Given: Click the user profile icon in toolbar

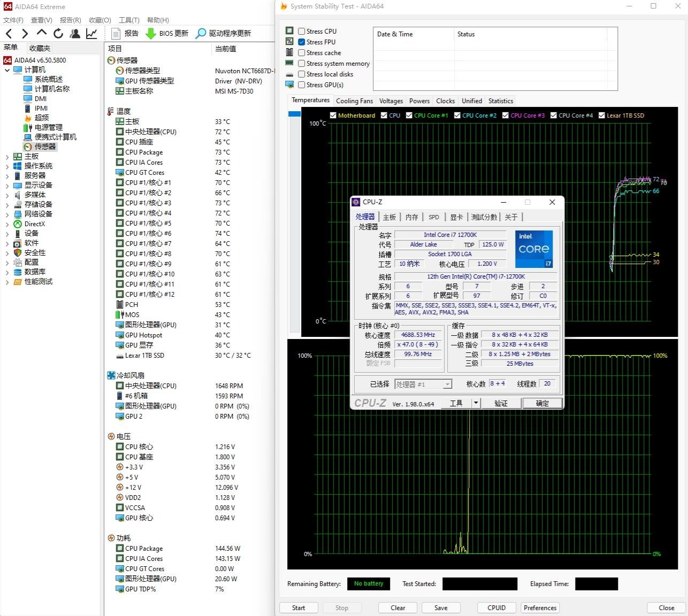Looking at the screenshot, I should click(75, 33).
